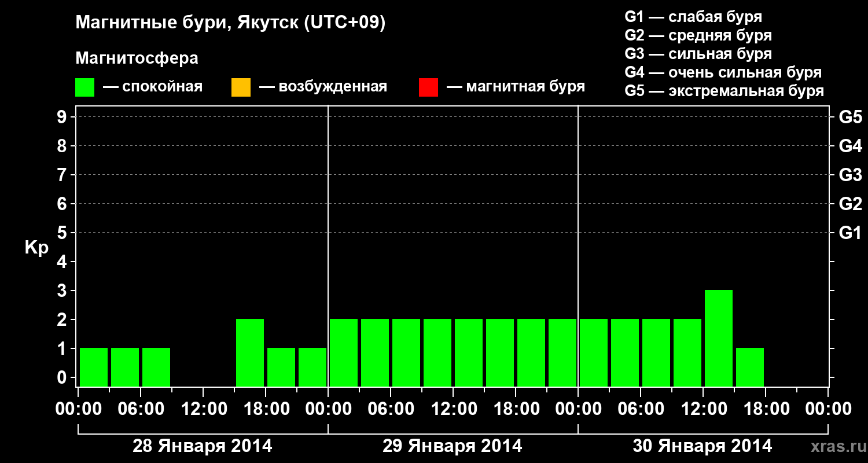
Task: Click the green 'спокойная' legend swatch
Action: tap(85, 87)
